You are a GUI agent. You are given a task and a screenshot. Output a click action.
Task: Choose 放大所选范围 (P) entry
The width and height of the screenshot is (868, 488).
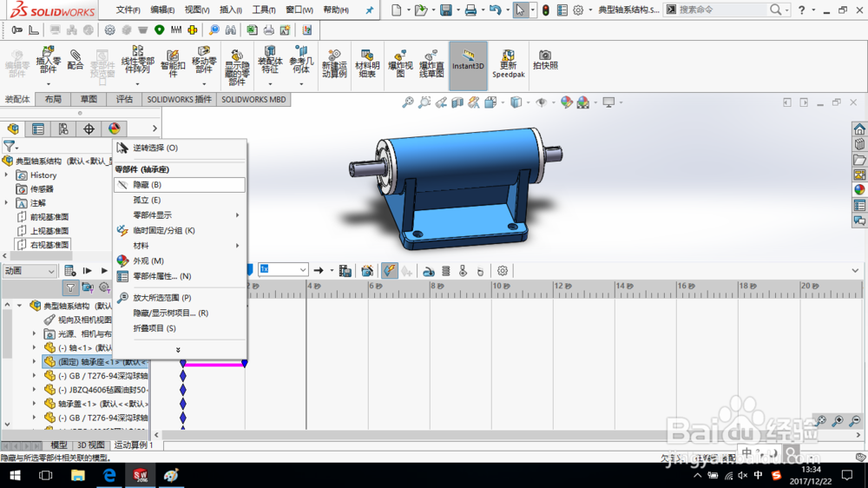click(x=180, y=298)
